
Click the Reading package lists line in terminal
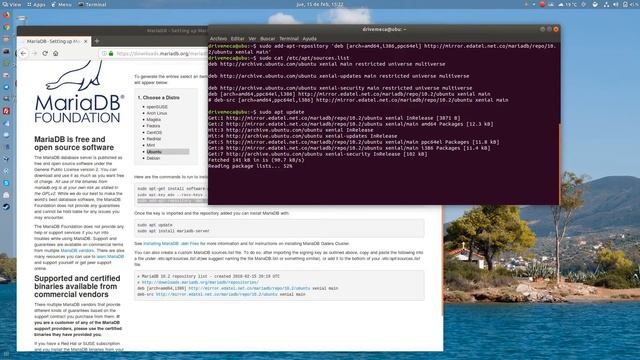[250, 166]
